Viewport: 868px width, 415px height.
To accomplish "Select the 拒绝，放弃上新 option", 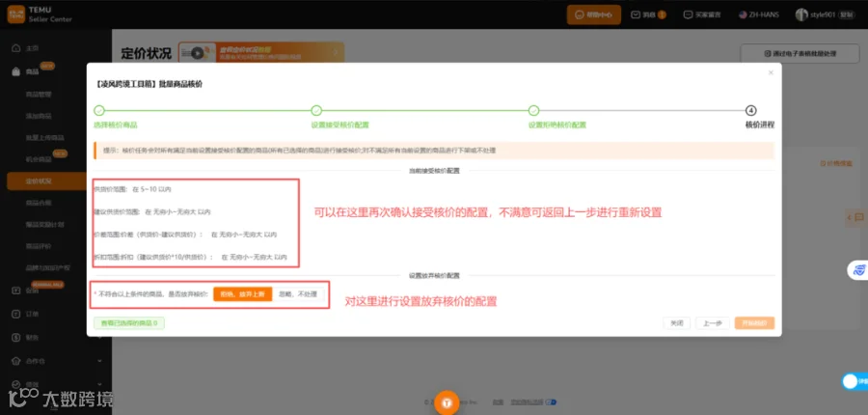I will click(x=242, y=294).
